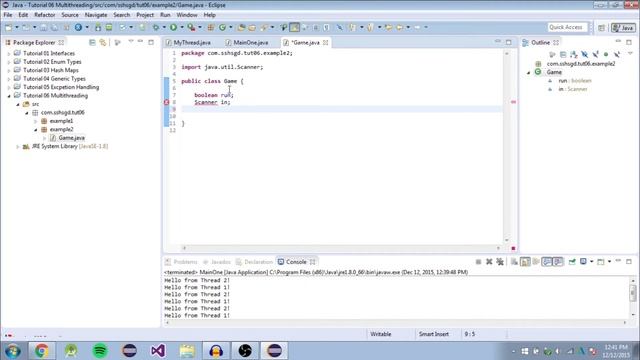Open the Open Console dropdown arrow
This screenshot has width=640, height=360.
(609, 262)
